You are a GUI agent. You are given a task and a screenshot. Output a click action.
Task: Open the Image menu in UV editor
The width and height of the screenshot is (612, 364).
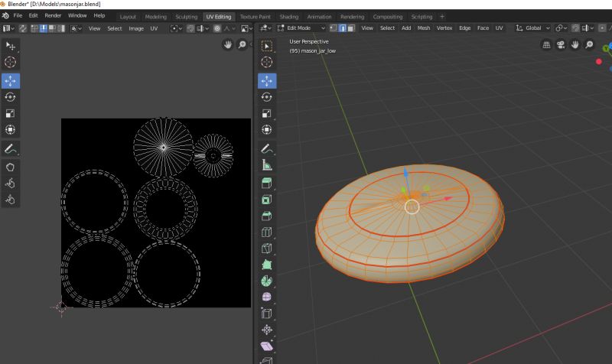point(136,28)
